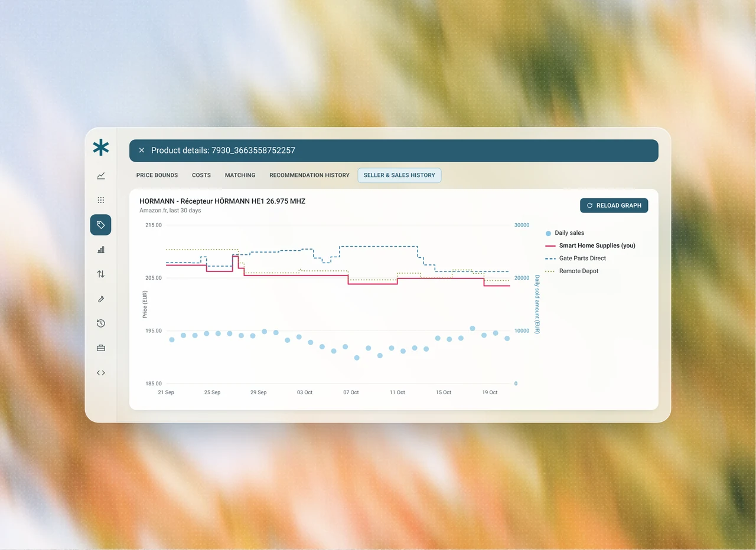The image size is (756, 550).
Task: Click the product title HORMANN - Récepteur HÖRMANN HE1
Action: click(223, 201)
